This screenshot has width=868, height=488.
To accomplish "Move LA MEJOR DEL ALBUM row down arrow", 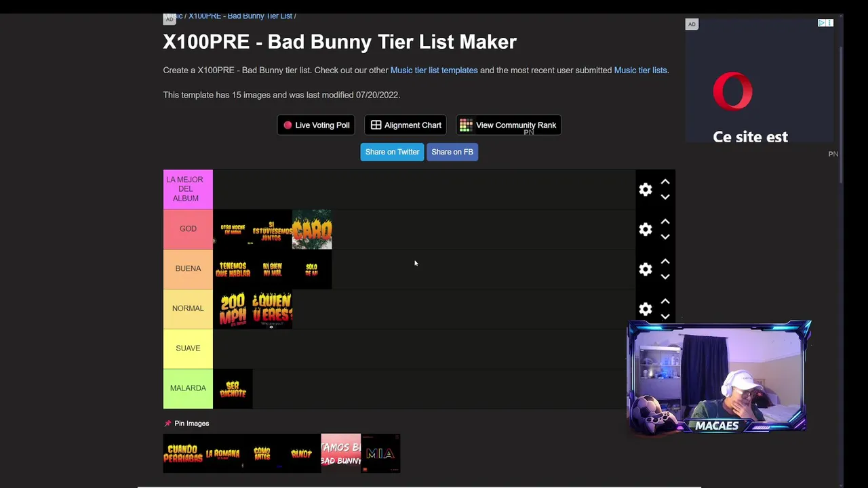I will (x=665, y=197).
